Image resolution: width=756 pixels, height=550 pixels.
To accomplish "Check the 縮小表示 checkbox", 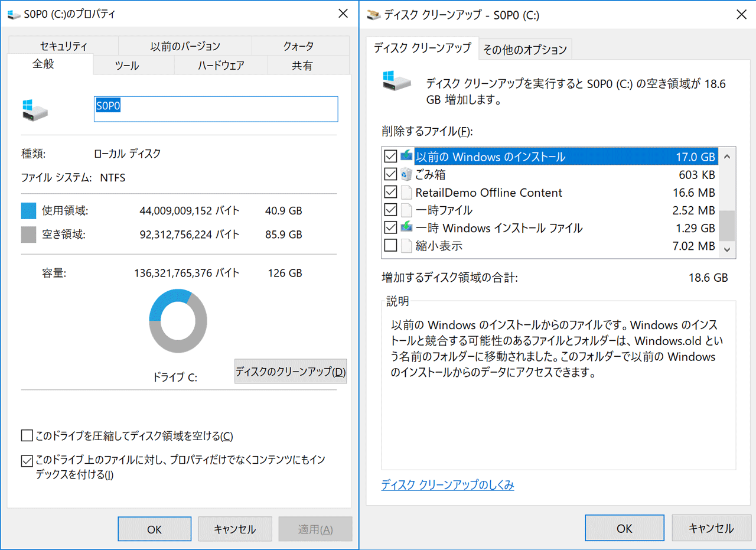I will coord(390,245).
